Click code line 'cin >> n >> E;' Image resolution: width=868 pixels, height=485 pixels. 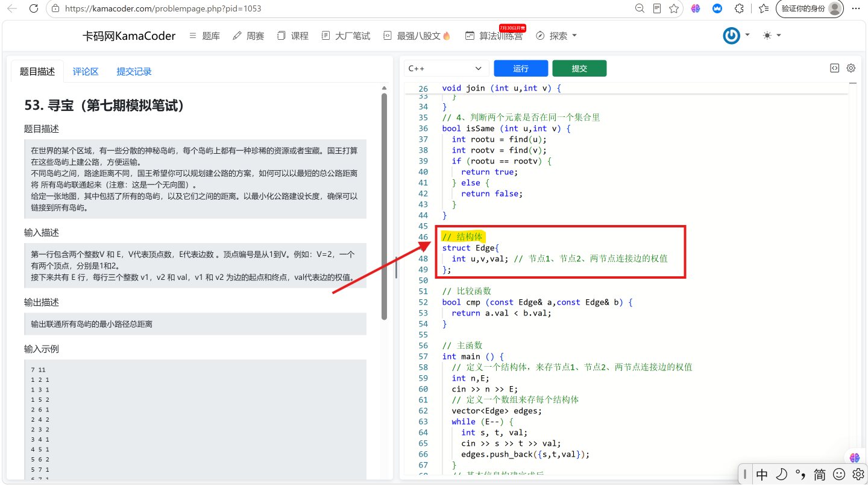(485, 388)
